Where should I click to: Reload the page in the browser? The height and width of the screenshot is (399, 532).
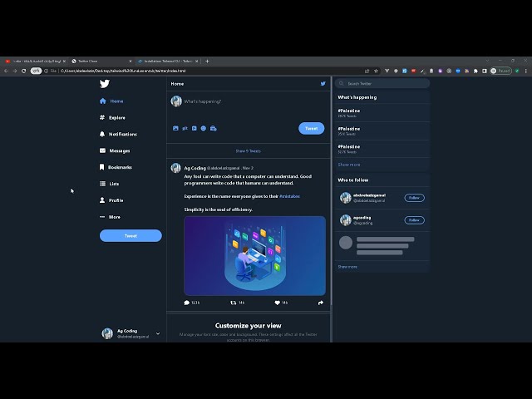[x=24, y=71]
